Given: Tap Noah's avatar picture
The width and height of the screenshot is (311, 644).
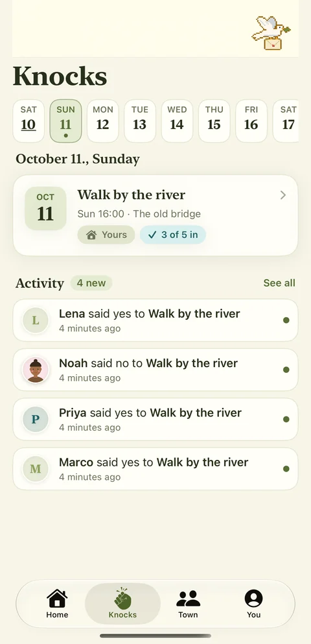Looking at the screenshot, I should click(35, 370).
